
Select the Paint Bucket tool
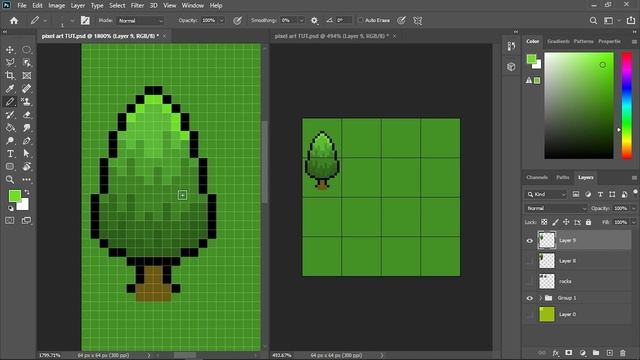click(10, 128)
